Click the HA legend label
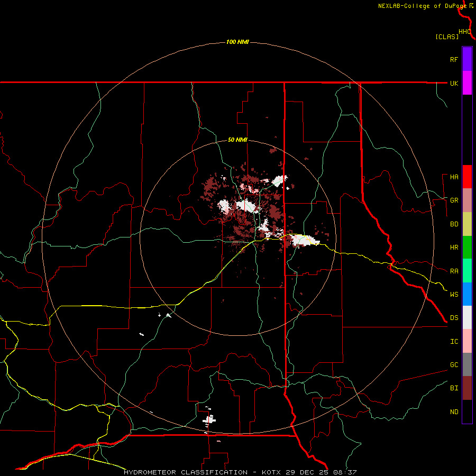 (x=454, y=177)
